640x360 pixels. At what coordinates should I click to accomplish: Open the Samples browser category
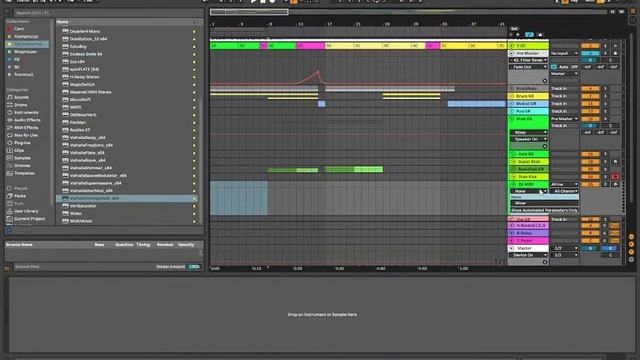pos(22,158)
